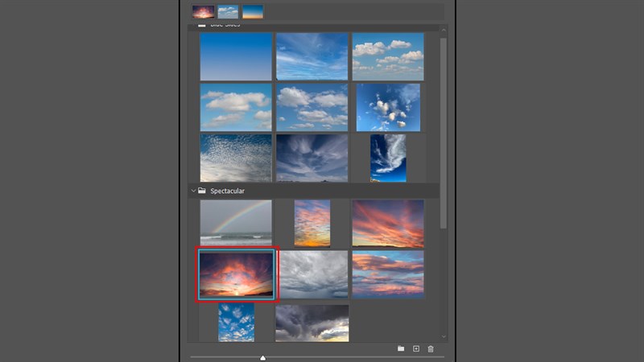The image size is (644, 362).
Task: Collapse the Spectacular group chevron
Action: (193, 191)
